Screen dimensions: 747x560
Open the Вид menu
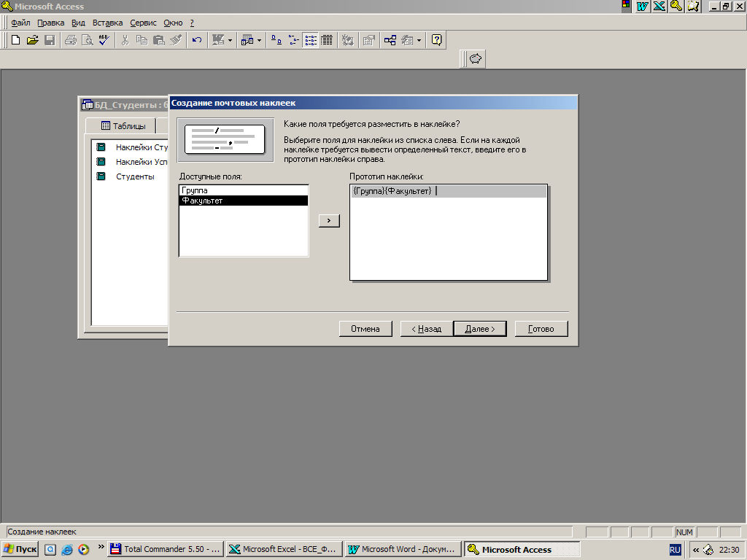(78, 23)
